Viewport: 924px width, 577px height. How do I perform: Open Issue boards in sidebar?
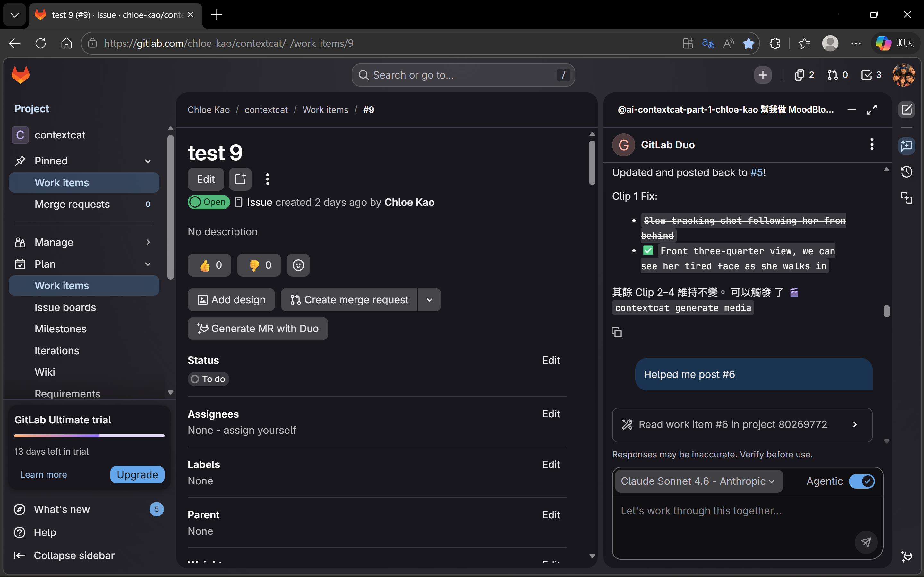pyautogui.click(x=65, y=307)
